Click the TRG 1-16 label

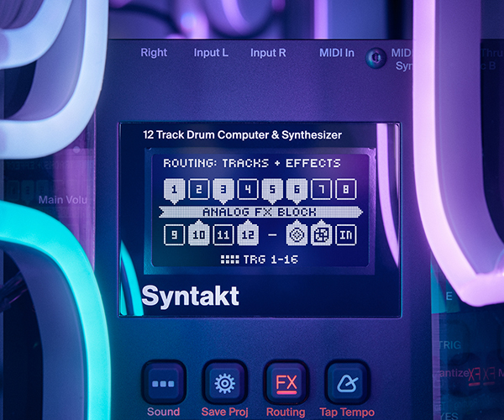270,260
